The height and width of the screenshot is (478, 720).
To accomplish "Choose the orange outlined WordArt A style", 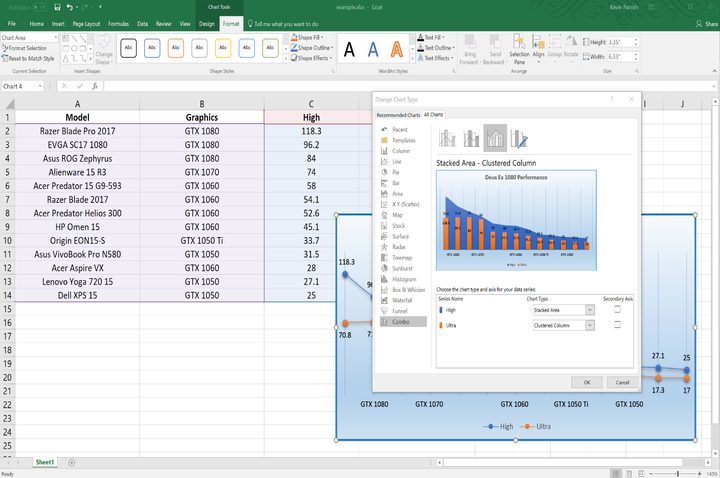I will [397, 49].
